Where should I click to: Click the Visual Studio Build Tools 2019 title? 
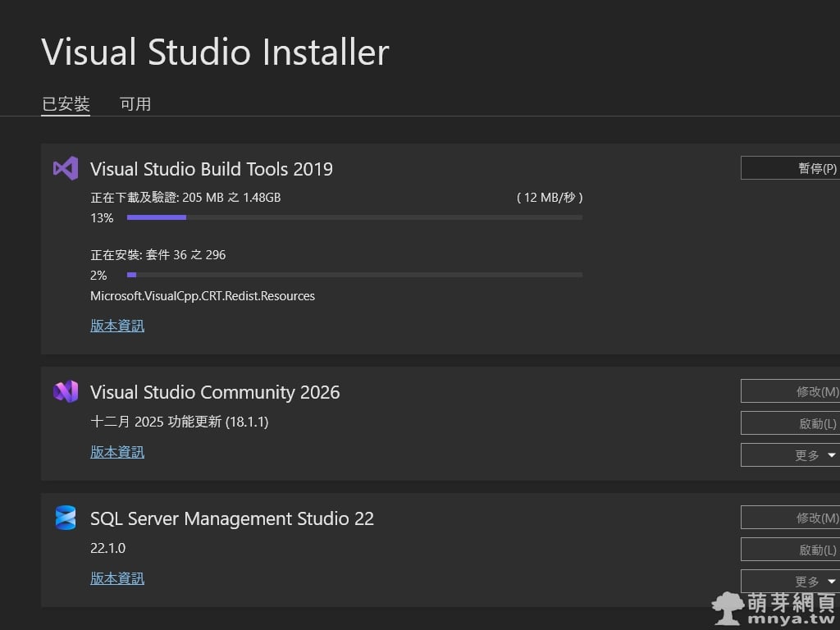coord(212,169)
